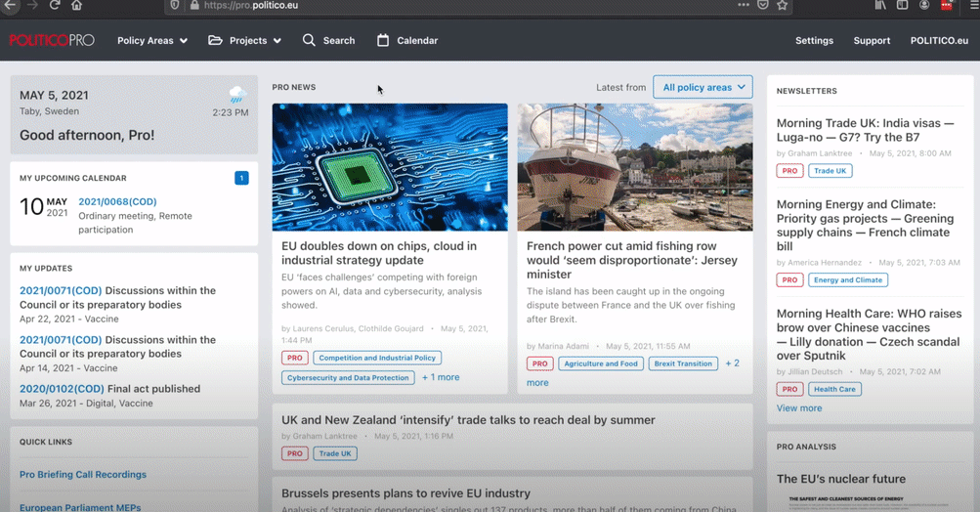
Task: Open browser library icon
Action: pos(880,5)
